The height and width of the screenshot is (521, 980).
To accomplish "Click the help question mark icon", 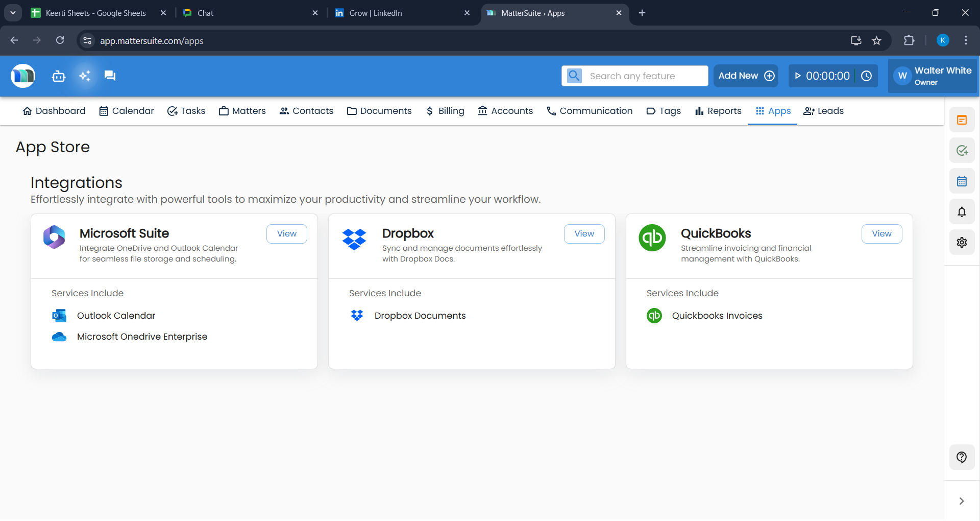I will click(962, 457).
